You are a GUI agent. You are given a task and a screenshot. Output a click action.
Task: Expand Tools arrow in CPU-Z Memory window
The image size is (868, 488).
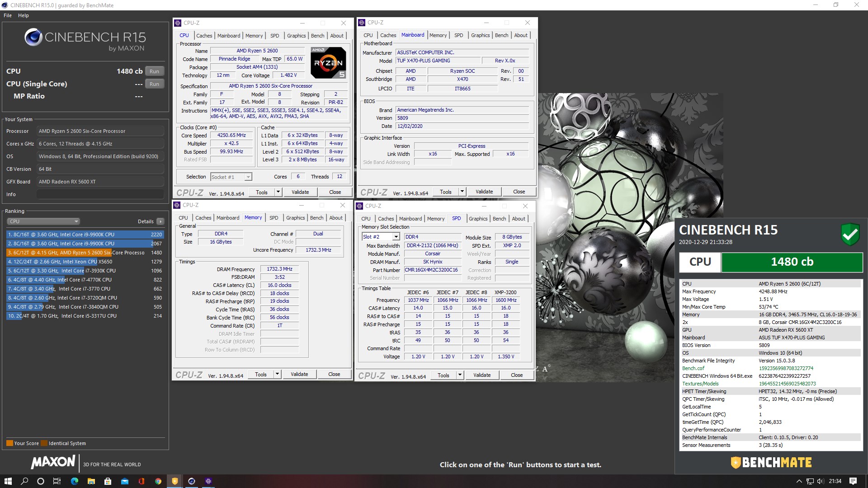pos(277,374)
